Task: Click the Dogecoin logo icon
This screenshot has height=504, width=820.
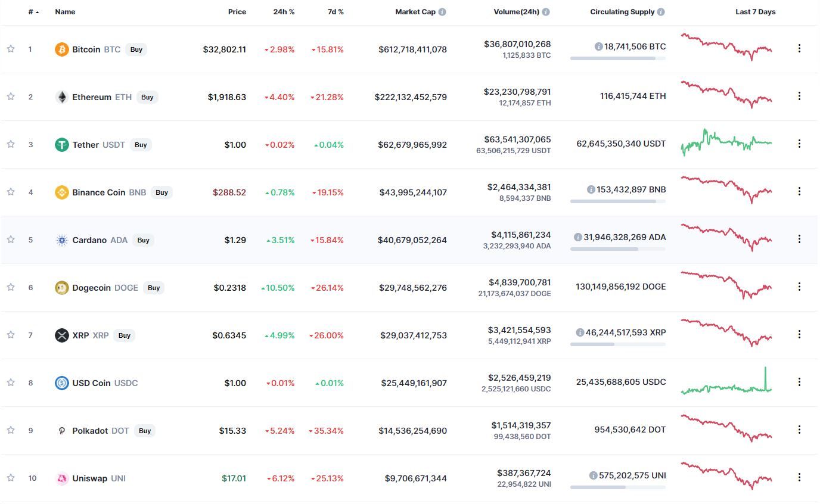Action: click(62, 288)
